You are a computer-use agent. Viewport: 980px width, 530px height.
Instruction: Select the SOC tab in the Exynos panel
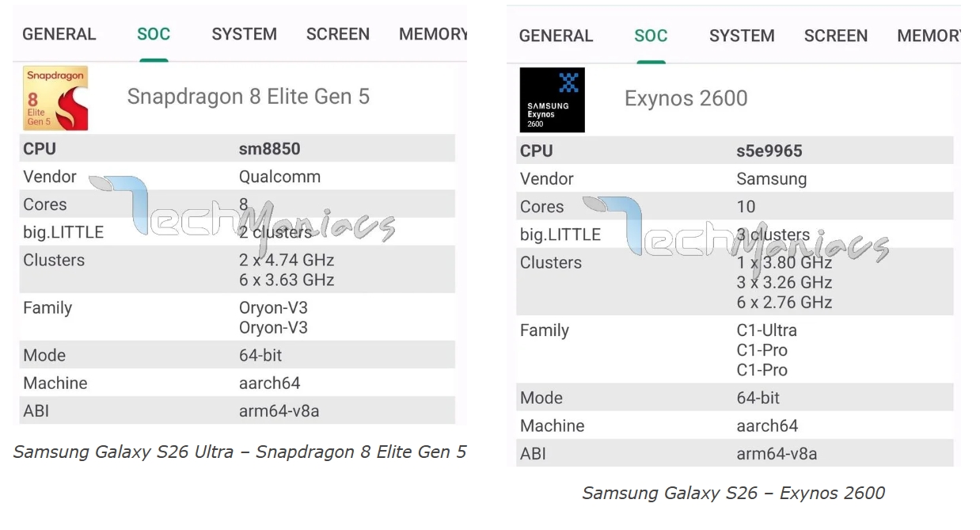click(x=651, y=36)
